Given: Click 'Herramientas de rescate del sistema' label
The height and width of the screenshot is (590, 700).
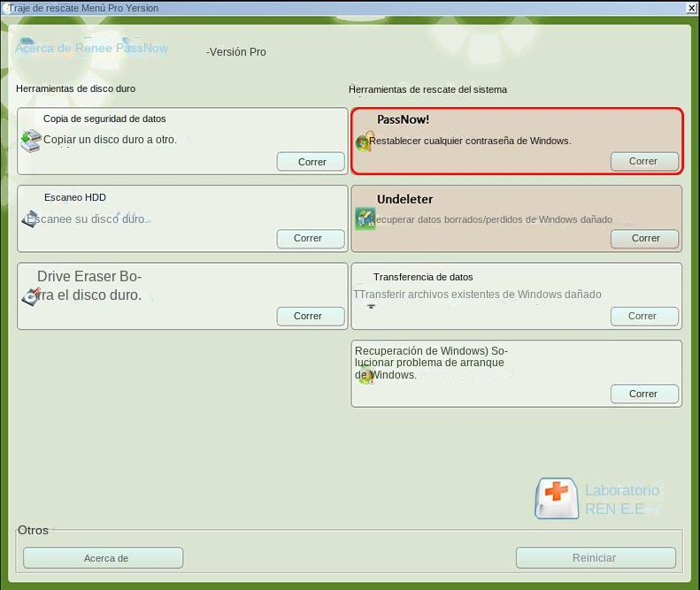Looking at the screenshot, I should pyautogui.click(x=427, y=89).
